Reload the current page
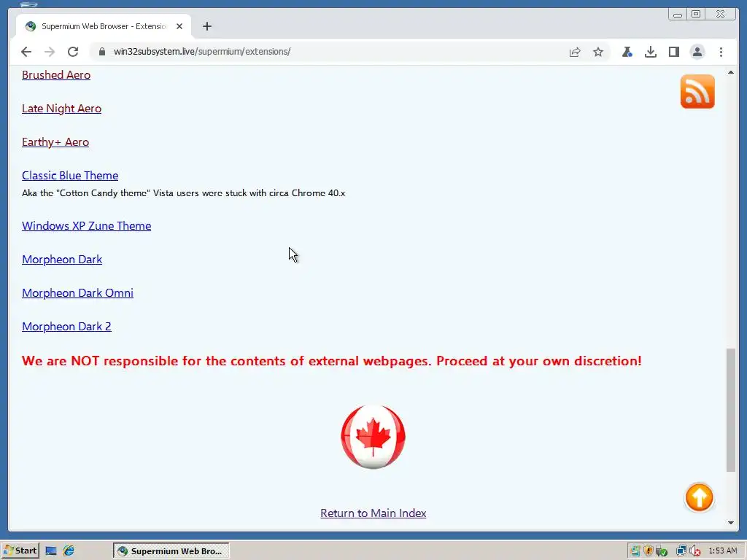747x560 pixels. 73,52
